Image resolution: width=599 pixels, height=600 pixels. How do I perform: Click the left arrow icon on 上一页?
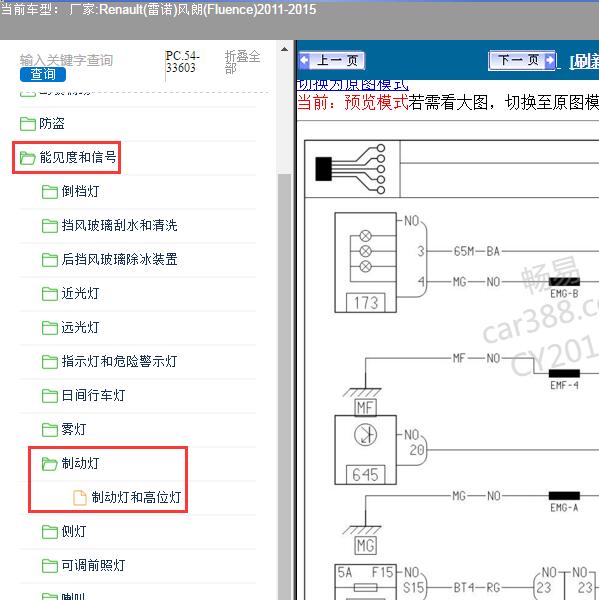(305, 60)
